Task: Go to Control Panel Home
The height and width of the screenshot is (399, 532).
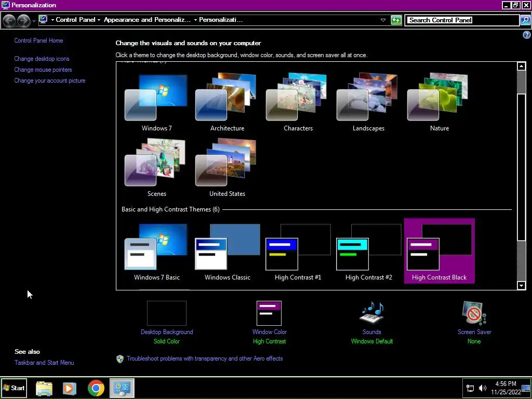Action: pyautogui.click(x=38, y=41)
